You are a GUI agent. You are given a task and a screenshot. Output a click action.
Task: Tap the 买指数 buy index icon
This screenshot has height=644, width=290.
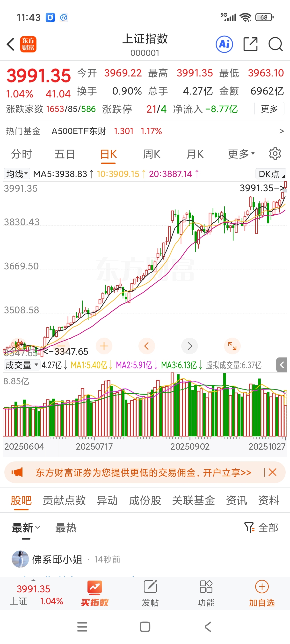(95, 594)
